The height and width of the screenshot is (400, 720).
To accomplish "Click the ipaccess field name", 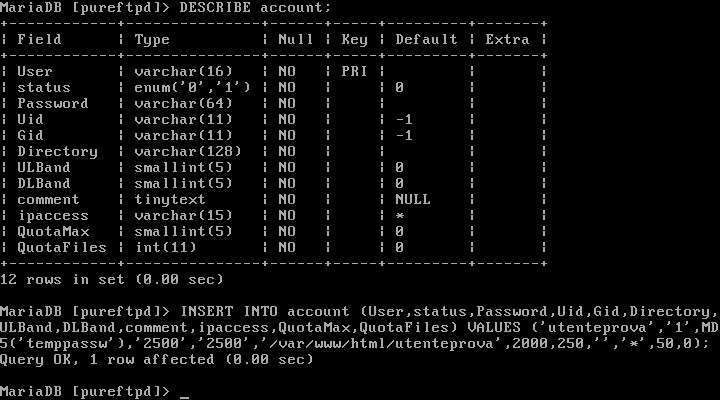I will 52,216.
